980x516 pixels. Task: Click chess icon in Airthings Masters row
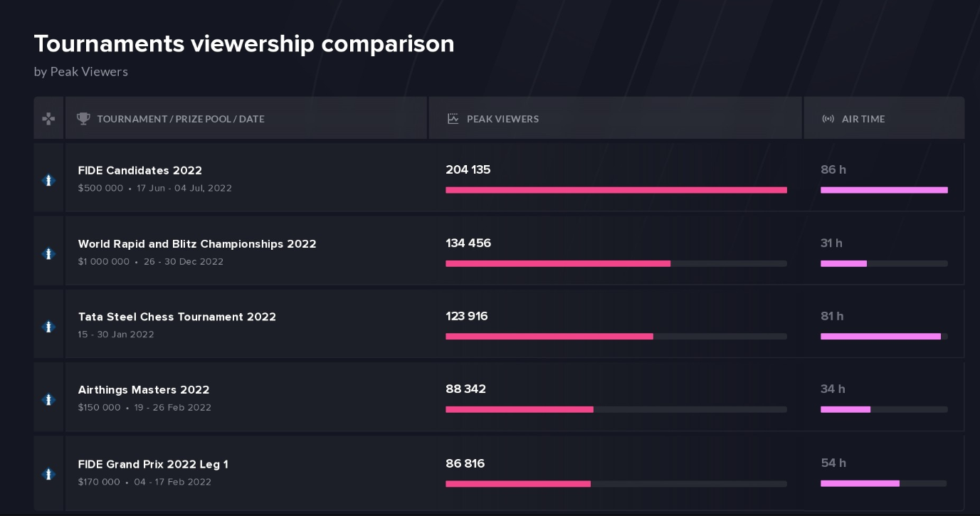[x=48, y=400]
